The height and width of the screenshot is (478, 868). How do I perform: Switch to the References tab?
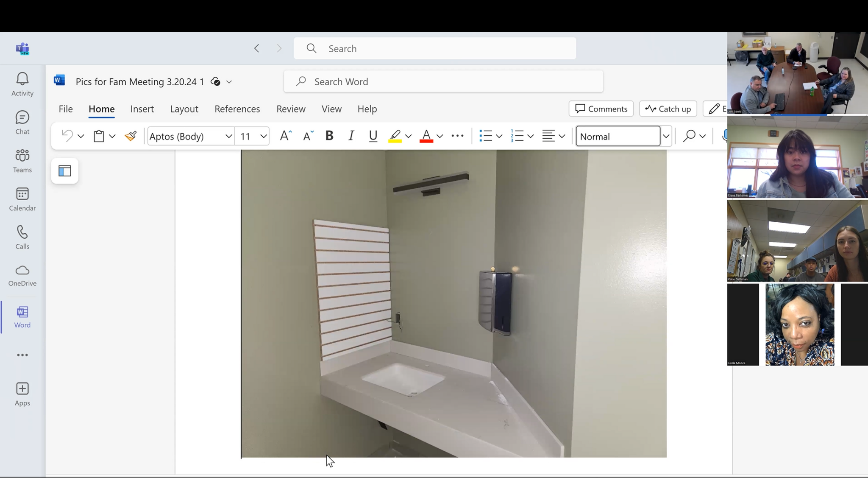237,109
